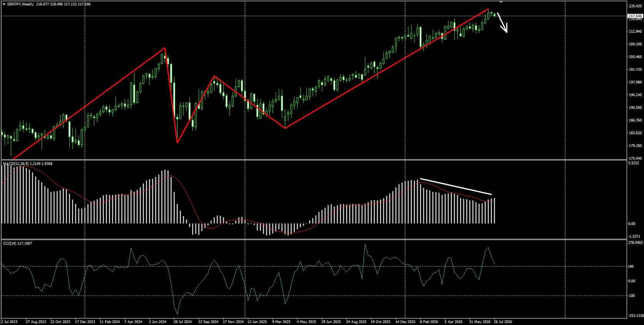Click the 2 Jul 2023 date label
Screen dimensions: 644x325
pos(10,322)
